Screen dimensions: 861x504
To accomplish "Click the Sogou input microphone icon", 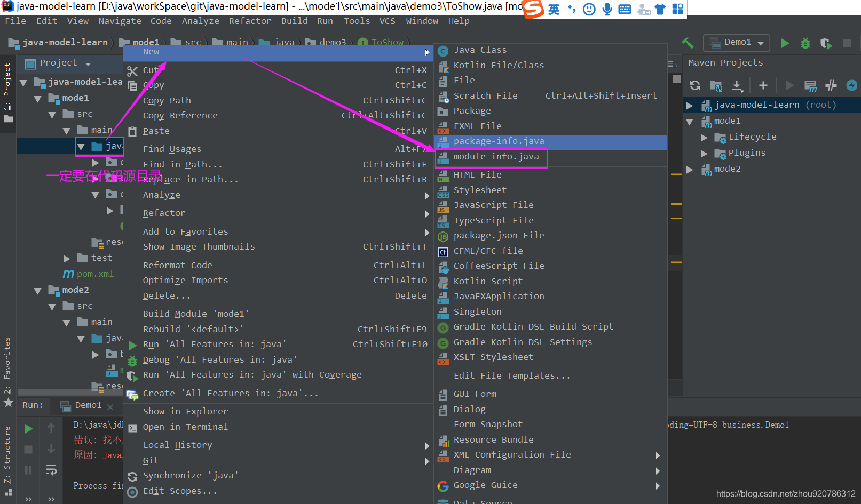I will tap(607, 9).
